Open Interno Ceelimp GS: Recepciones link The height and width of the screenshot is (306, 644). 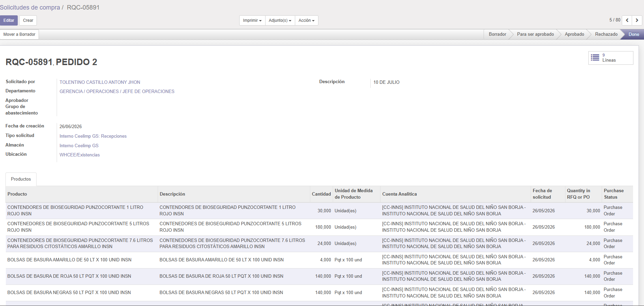coord(93,136)
